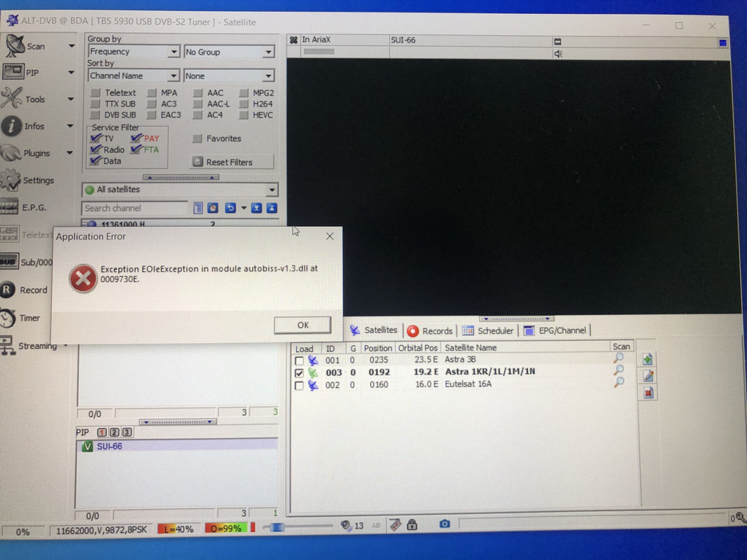747x560 pixels.
Task: Click the channel list icon beside search field
Action: point(198,208)
